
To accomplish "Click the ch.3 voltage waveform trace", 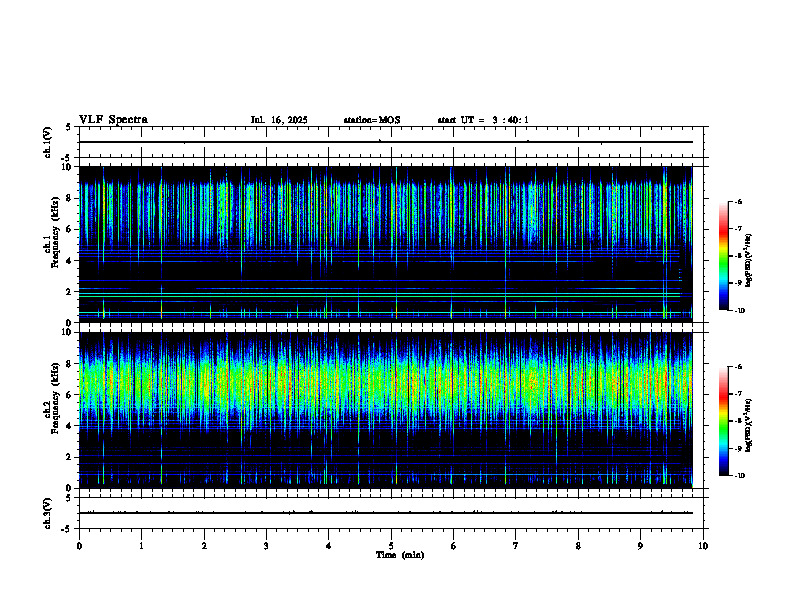I will 385,513.
